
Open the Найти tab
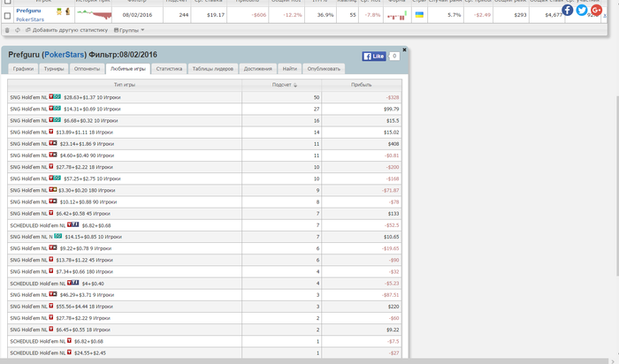pos(290,69)
